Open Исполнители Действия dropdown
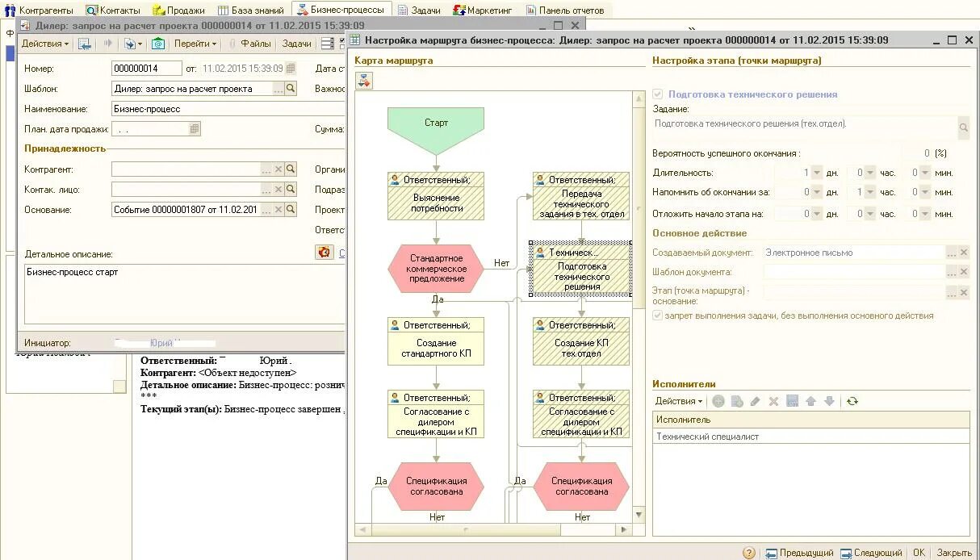 [x=678, y=401]
